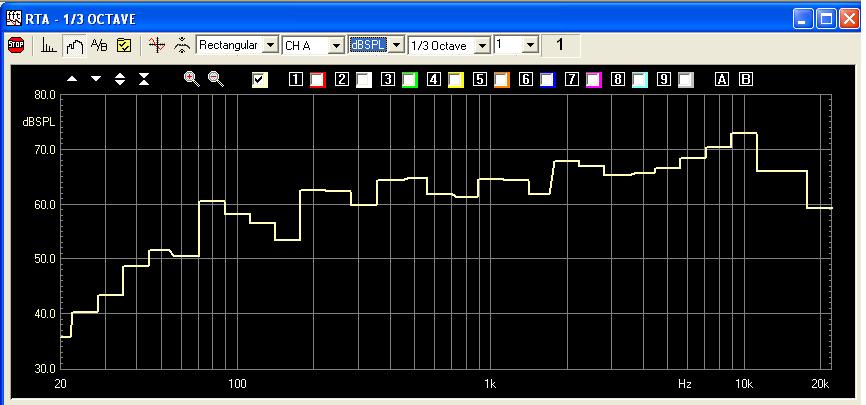This screenshot has height=405, width=866.
Task: Shift the graph up with the up arrow
Action: coord(72,79)
